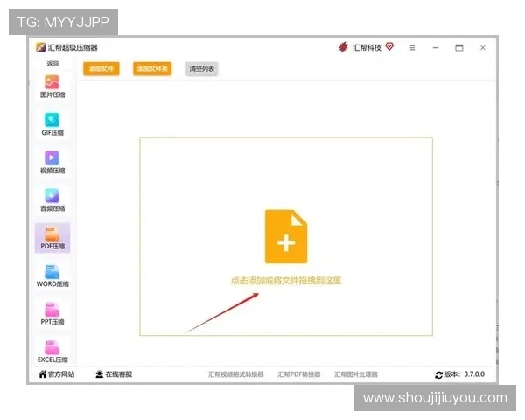Open 汇帮图片处理器 link
The height and width of the screenshot is (420, 525).
(356, 374)
